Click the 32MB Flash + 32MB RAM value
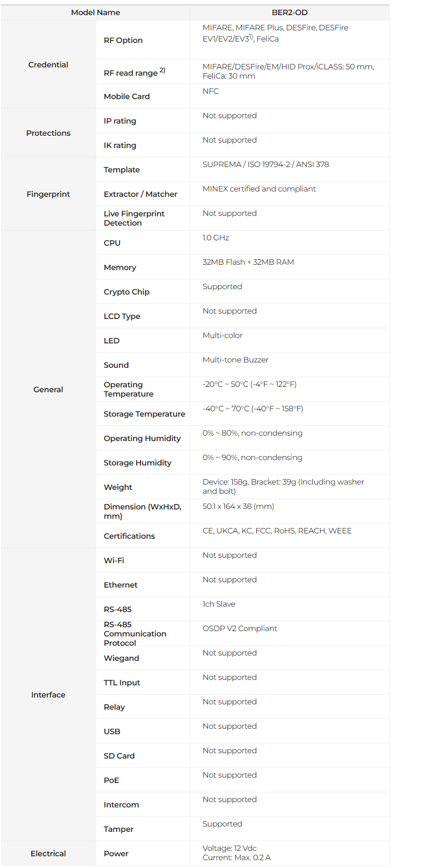 [x=248, y=262]
